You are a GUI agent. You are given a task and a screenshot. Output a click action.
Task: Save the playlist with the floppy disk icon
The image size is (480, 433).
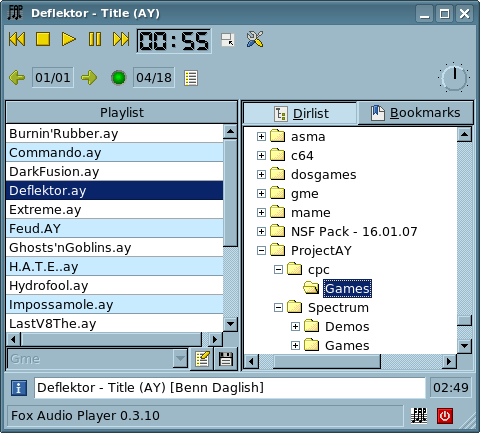(x=226, y=359)
